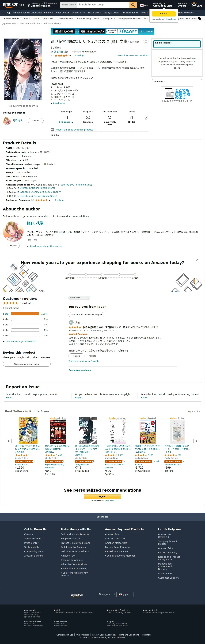This screenshot has width=205, height=644.
Task: Open the Kindle Store search category dropdown
Action: click(69, 5)
